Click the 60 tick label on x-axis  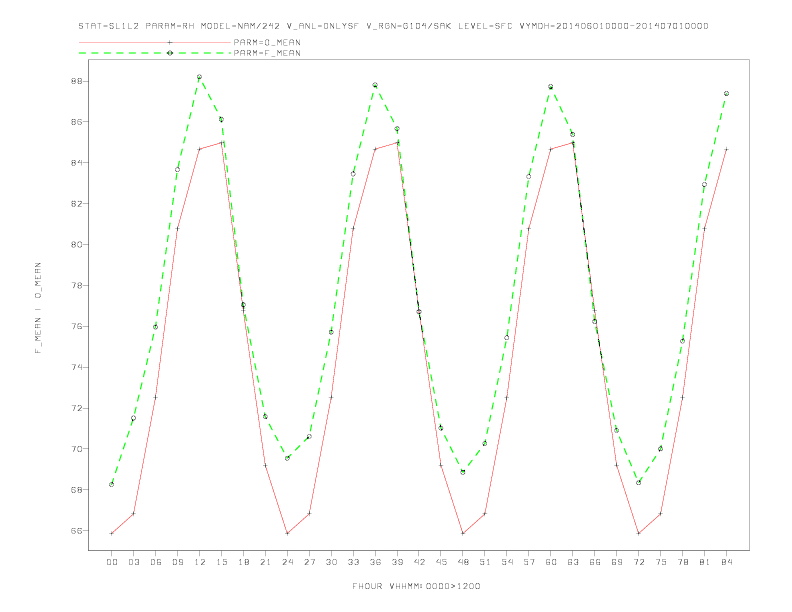551,562
